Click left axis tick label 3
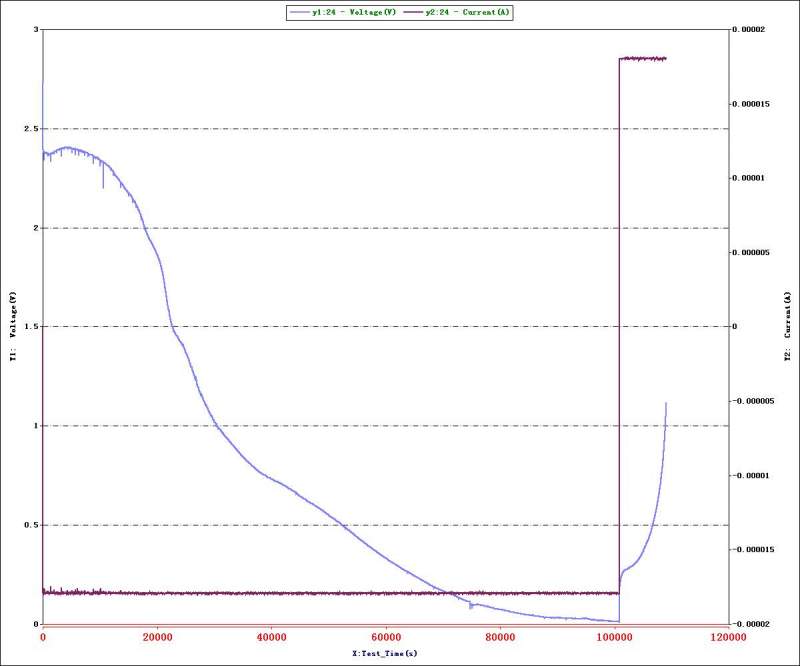The image size is (800, 666). [x=36, y=30]
